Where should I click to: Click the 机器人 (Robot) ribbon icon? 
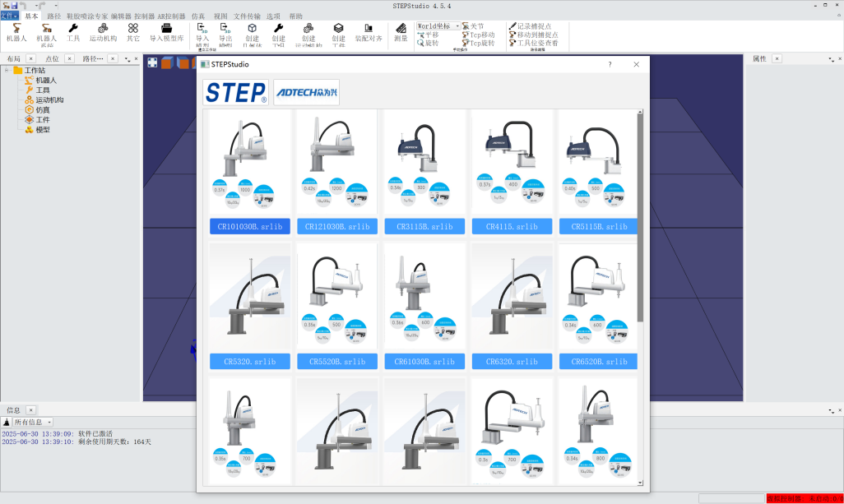click(x=16, y=32)
